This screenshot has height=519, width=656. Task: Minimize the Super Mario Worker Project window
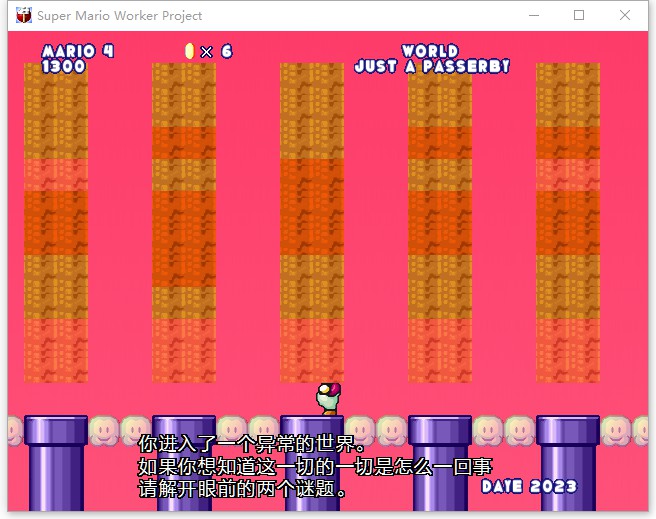coord(534,15)
